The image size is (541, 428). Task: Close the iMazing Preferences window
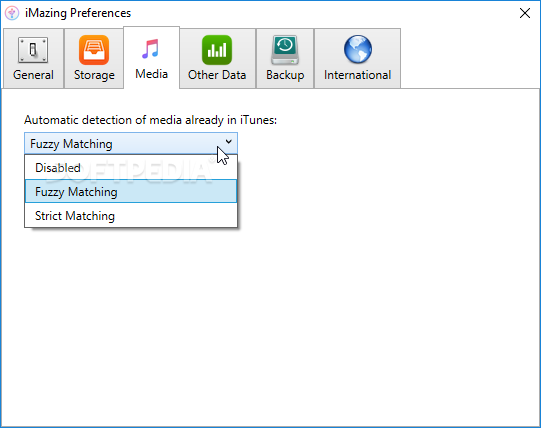point(525,13)
